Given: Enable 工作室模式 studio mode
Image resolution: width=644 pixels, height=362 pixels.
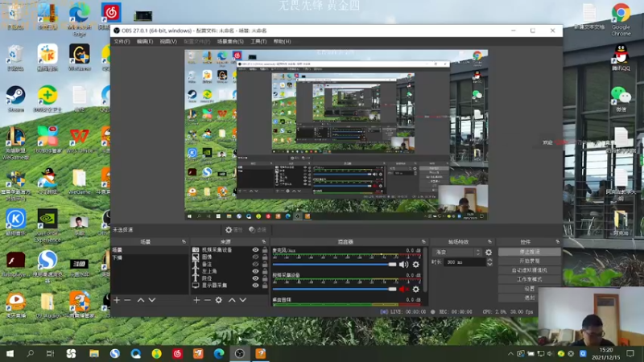Looking at the screenshot, I should pos(530,279).
